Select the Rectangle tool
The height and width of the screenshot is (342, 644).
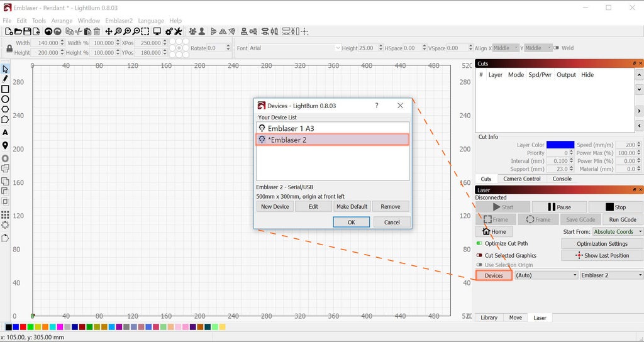click(x=5, y=89)
